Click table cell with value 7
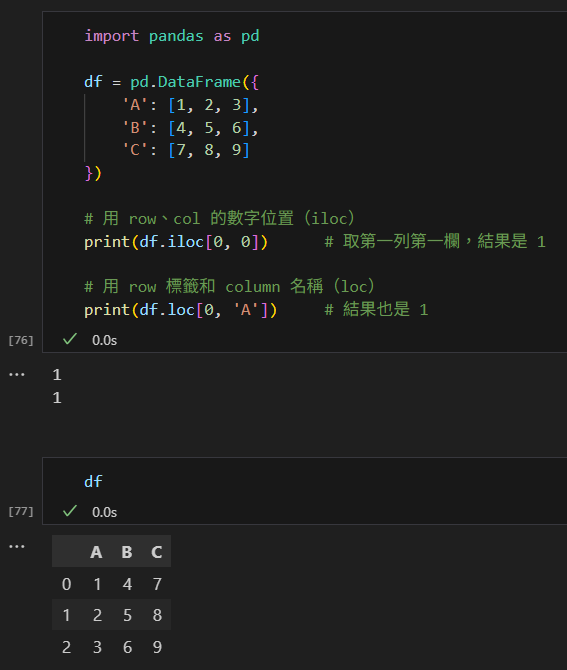Viewport: 567px width, 670px height. 157,584
